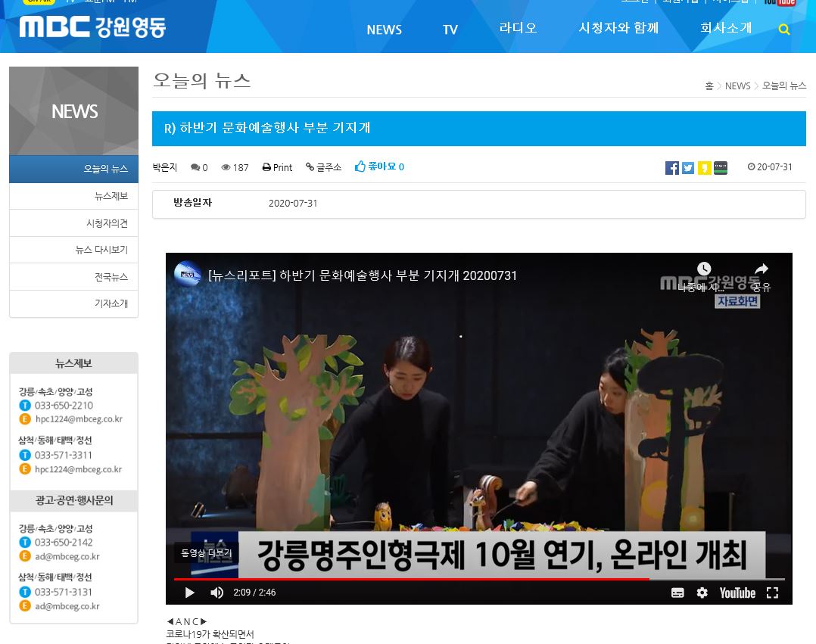The image size is (816, 644).
Task: Open video settings gear
Action: (x=702, y=593)
